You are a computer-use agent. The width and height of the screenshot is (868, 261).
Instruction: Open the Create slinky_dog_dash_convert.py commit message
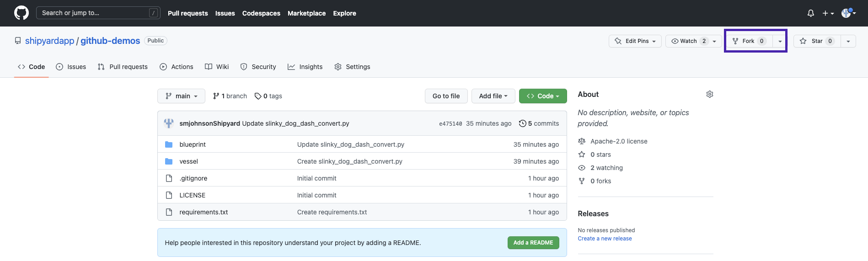pyautogui.click(x=350, y=161)
